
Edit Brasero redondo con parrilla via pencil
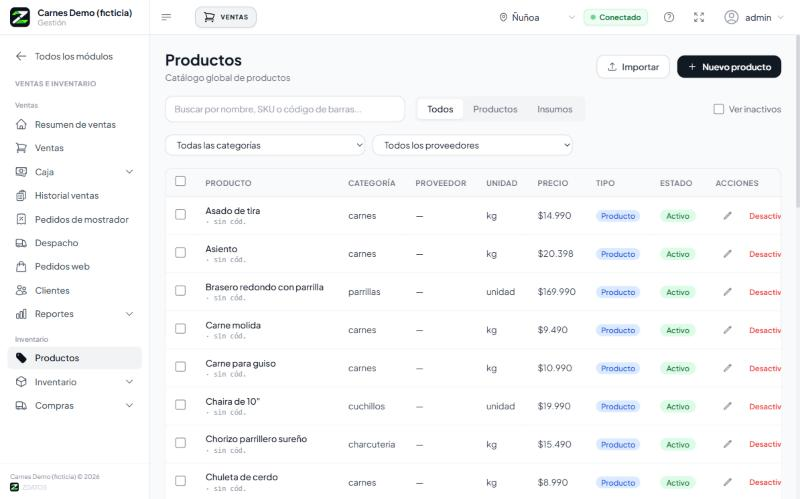coord(728,292)
